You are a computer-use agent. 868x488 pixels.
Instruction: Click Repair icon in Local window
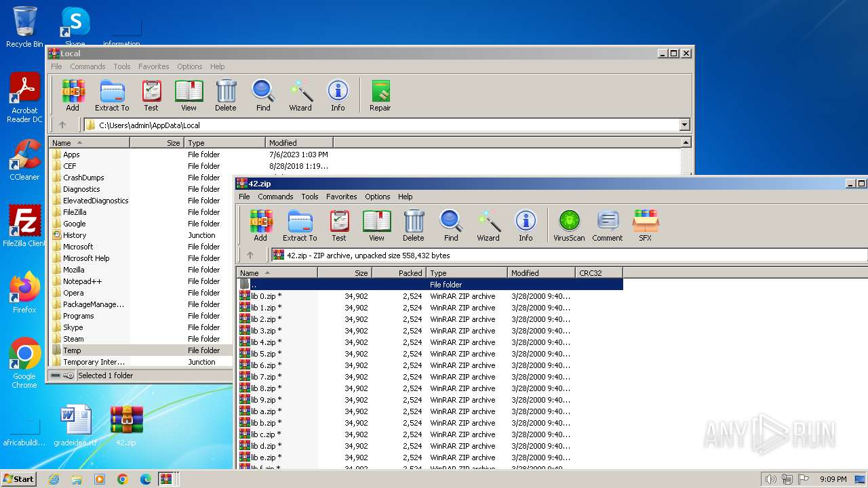[380, 95]
